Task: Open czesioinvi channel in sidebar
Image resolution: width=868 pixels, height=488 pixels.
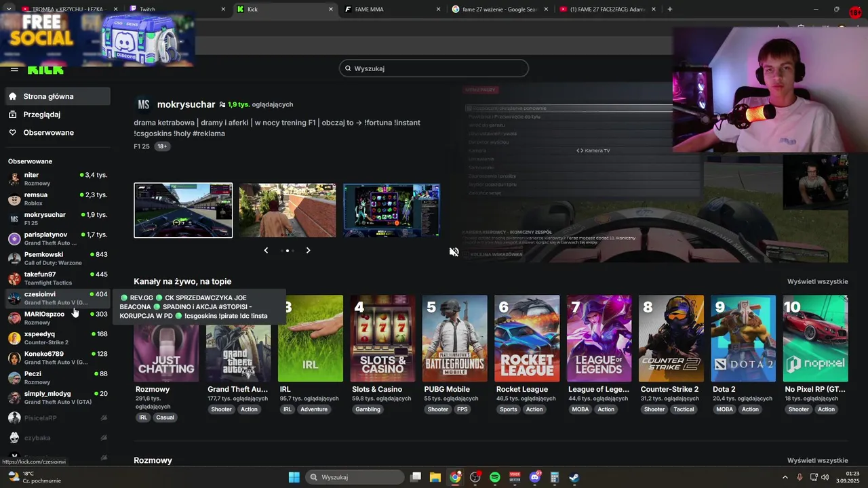Action: (58, 298)
